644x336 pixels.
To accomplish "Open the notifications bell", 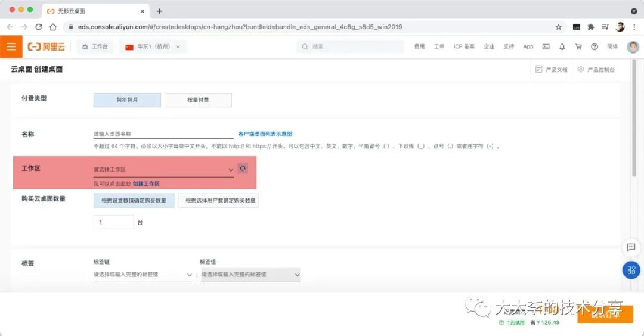I will pyautogui.click(x=562, y=47).
